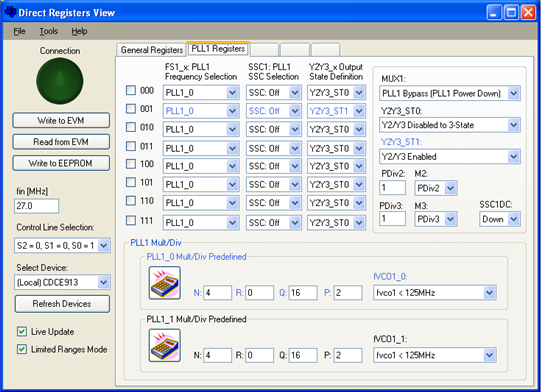This screenshot has width=550, height=392.
Task: Enable the 001 row checkbox
Action: pyautogui.click(x=131, y=109)
